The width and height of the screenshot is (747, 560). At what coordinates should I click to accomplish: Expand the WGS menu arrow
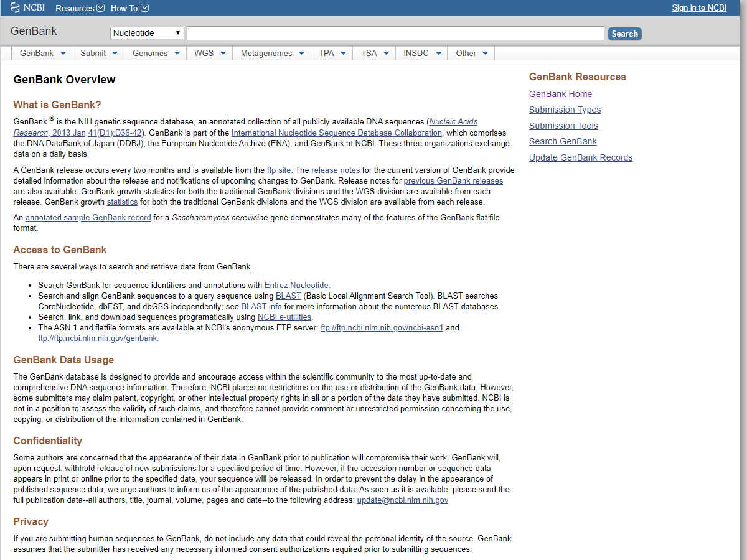click(x=223, y=54)
